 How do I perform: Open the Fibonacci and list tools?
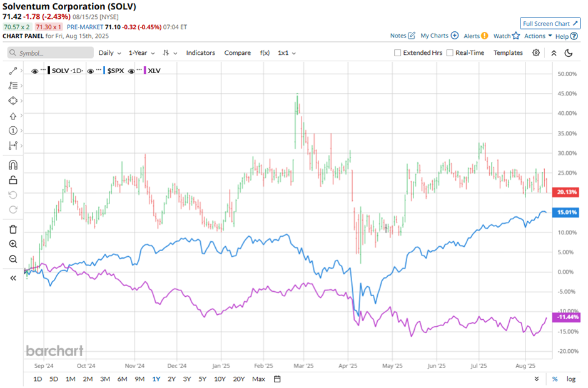[x=13, y=86]
